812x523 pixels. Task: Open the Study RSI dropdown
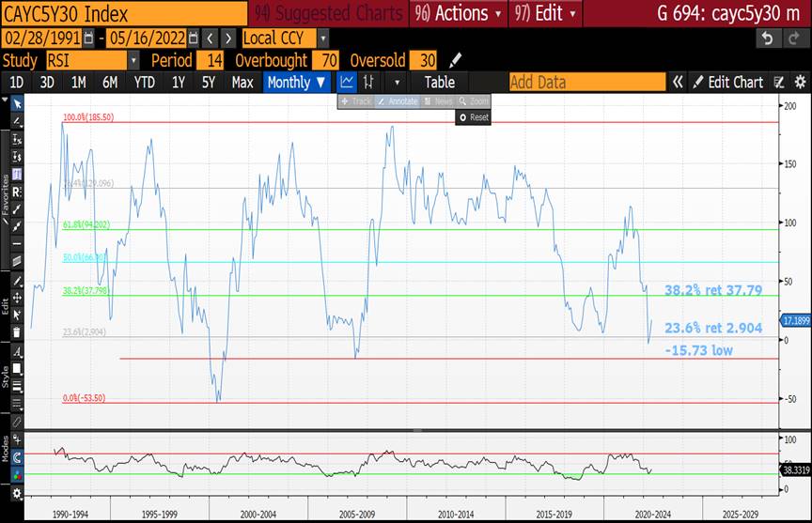tap(133, 60)
